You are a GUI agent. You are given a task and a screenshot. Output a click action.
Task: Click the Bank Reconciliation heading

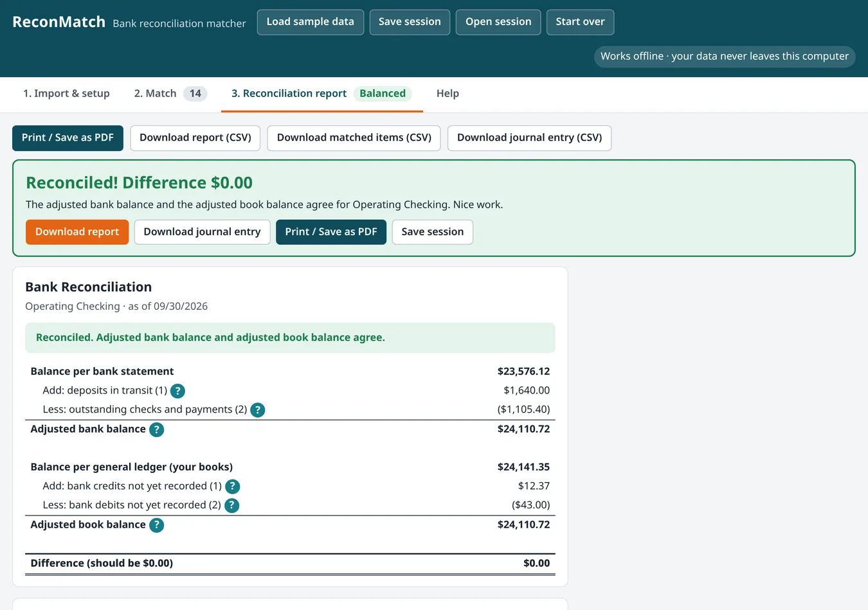point(89,287)
